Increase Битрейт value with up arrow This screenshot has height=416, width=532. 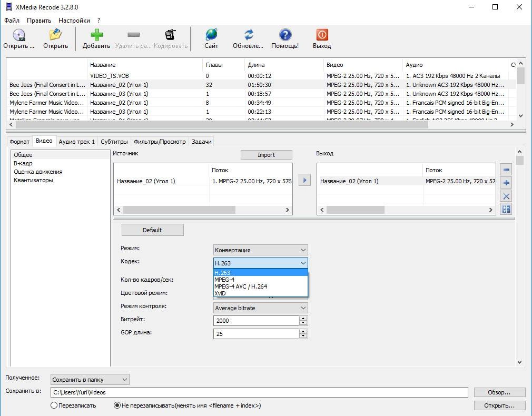pos(303,318)
